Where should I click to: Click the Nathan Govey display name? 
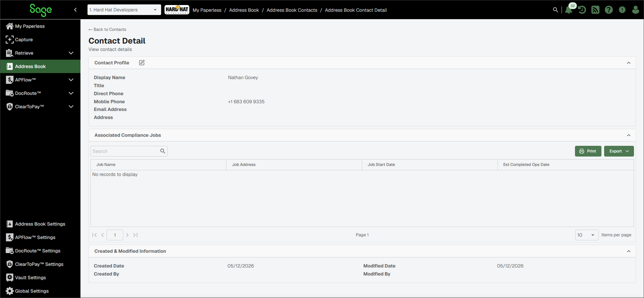click(x=243, y=77)
